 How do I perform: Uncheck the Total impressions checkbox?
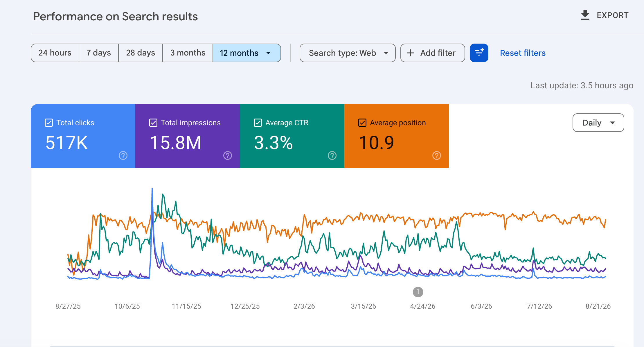pyautogui.click(x=153, y=123)
